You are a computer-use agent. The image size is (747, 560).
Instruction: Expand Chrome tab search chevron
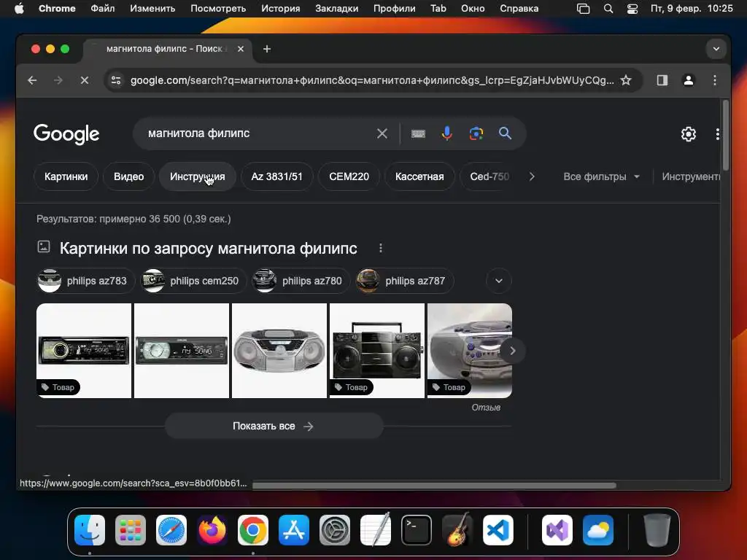click(x=716, y=49)
